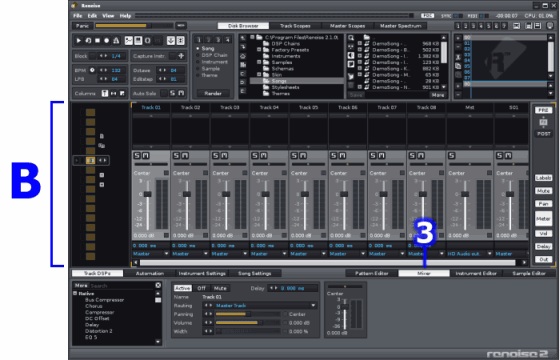560x360 pixels.
Task: Click the scripting terminal icon at top right
Action: click(550, 26)
